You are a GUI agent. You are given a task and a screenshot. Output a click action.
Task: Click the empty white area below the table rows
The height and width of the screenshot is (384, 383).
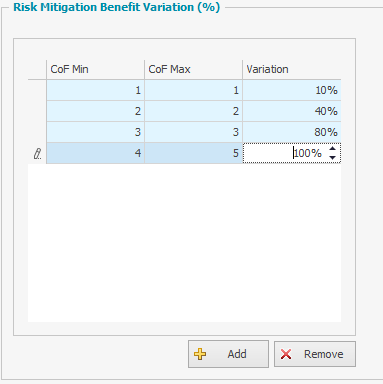point(184,243)
